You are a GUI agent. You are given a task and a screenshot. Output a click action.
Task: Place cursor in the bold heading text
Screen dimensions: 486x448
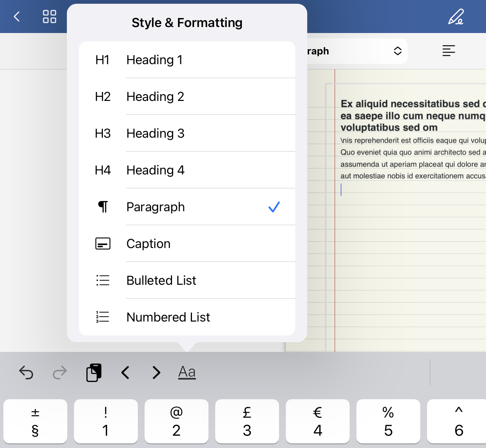click(409, 116)
